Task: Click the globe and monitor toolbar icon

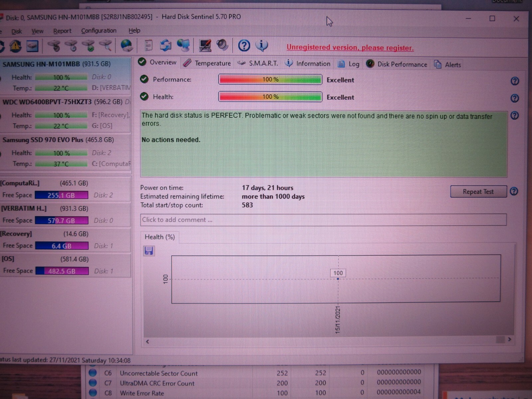Action: 183,46
